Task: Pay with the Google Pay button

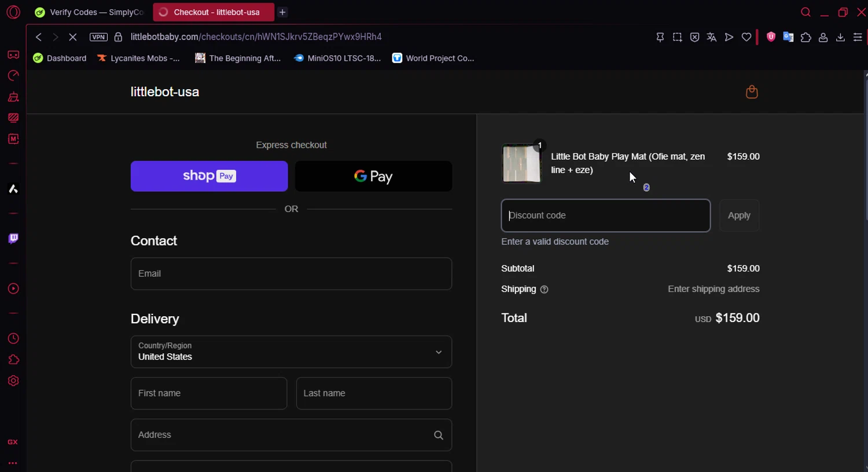Action: click(373, 176)
